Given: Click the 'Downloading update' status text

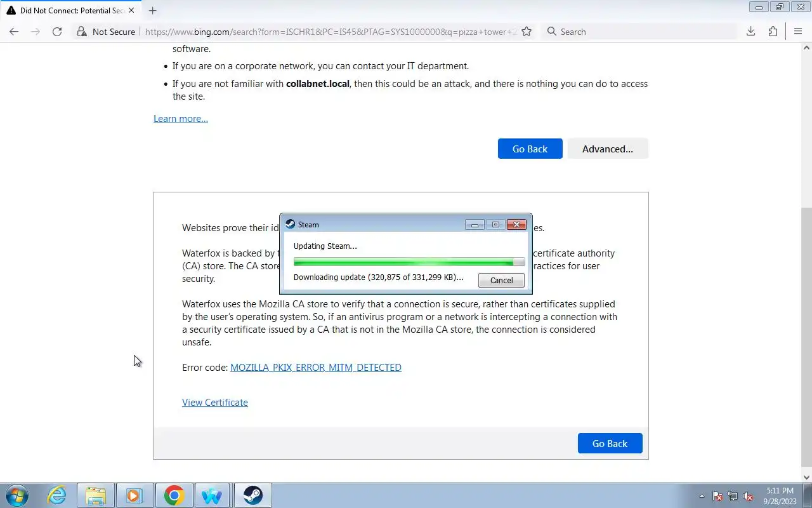Looking at the screenshot, I should tap(379, 277).
